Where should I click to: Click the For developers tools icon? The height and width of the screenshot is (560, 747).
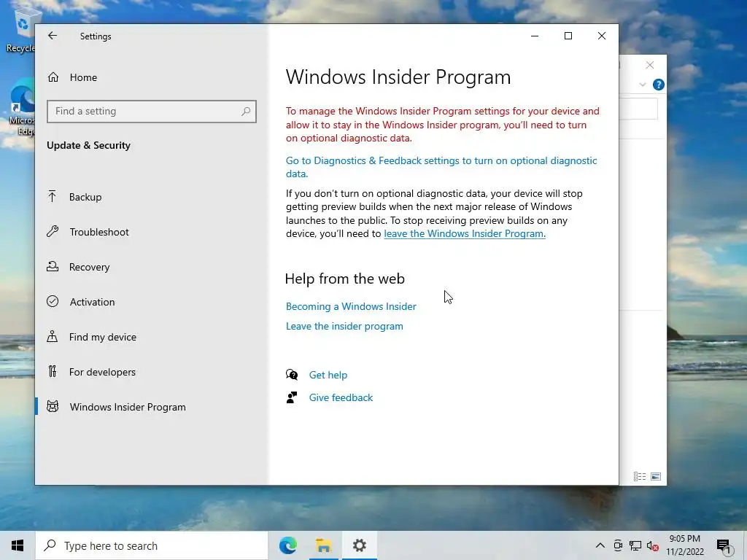pos(53,371)
